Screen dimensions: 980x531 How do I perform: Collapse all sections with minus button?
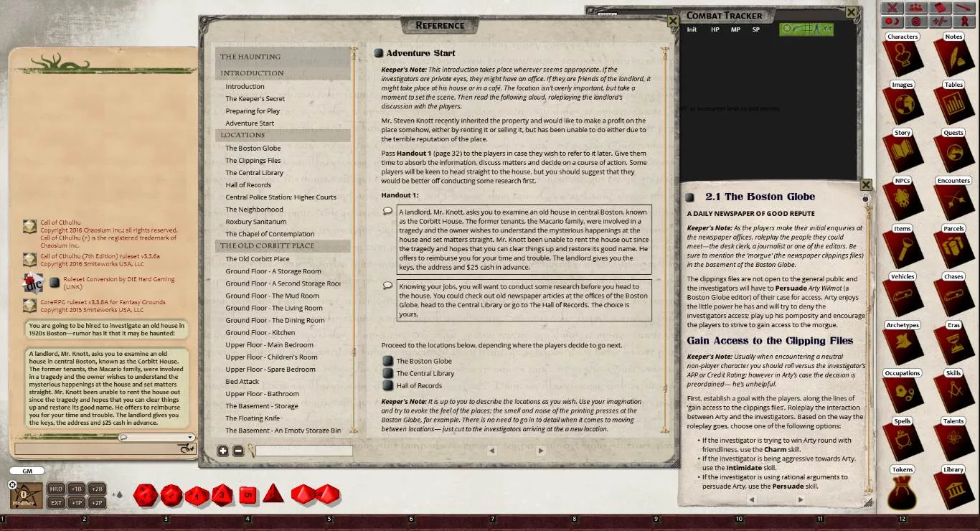tap(238, 451)
